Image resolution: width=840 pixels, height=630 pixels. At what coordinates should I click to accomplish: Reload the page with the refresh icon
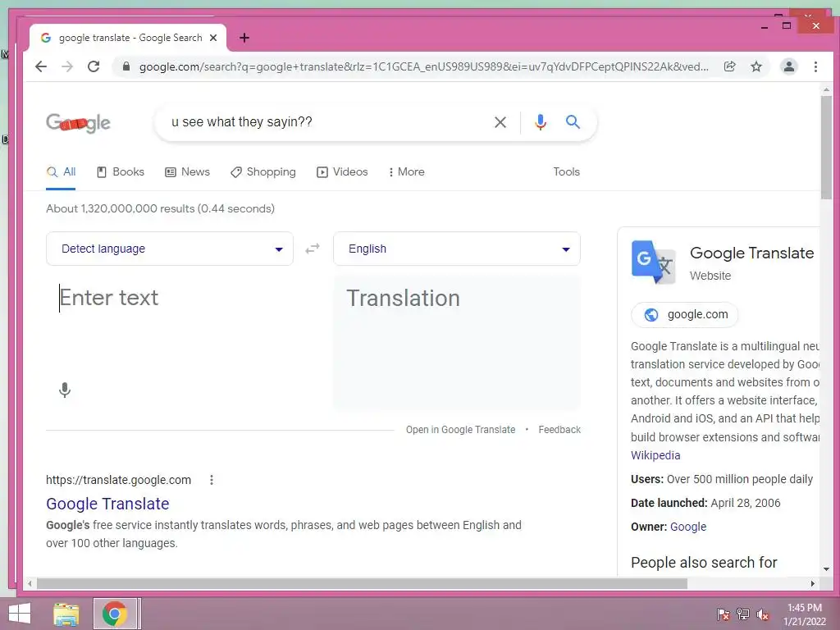tap(94, 66)
